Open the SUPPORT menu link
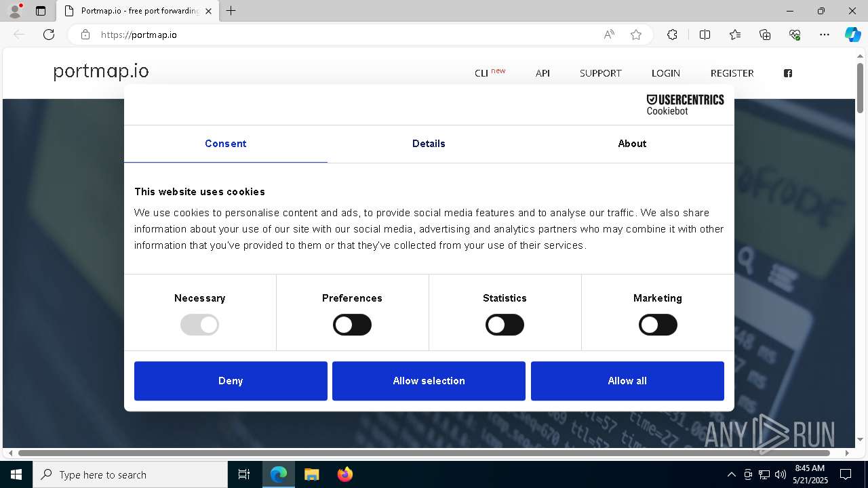The image size is (868, 488). click(601, 73)
